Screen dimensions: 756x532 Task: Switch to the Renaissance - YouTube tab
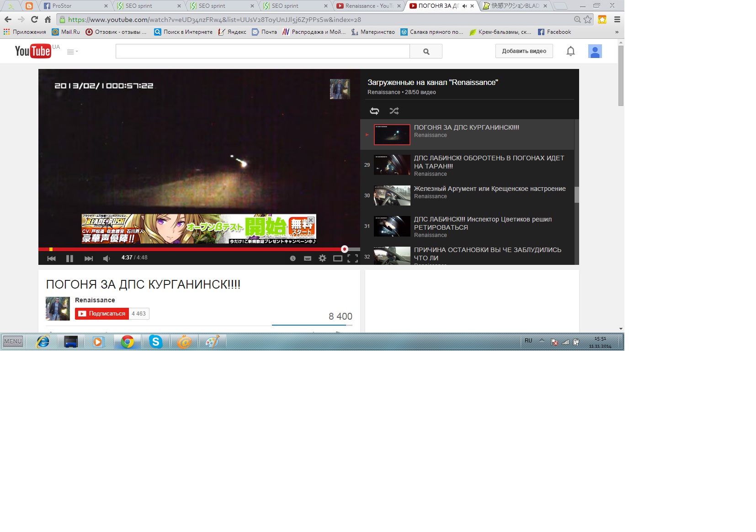(x=368, y=6)
